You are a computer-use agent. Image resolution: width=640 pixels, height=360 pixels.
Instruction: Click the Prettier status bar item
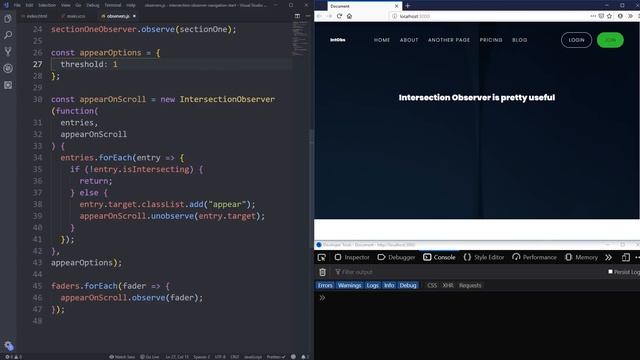point(276,357)
